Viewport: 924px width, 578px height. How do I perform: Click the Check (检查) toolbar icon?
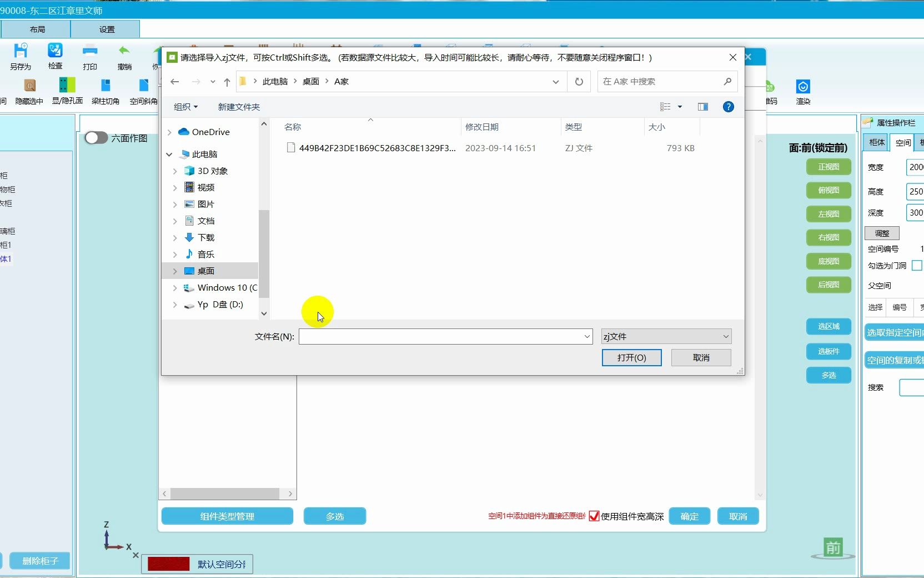pyautogui.click(x=55, y=56)
